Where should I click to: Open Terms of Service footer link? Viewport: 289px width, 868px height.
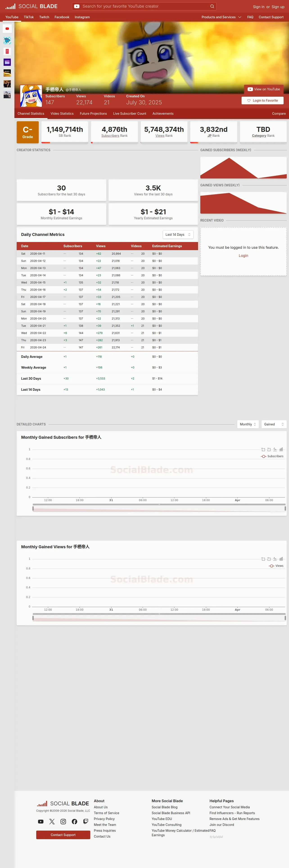pos(106,813)
